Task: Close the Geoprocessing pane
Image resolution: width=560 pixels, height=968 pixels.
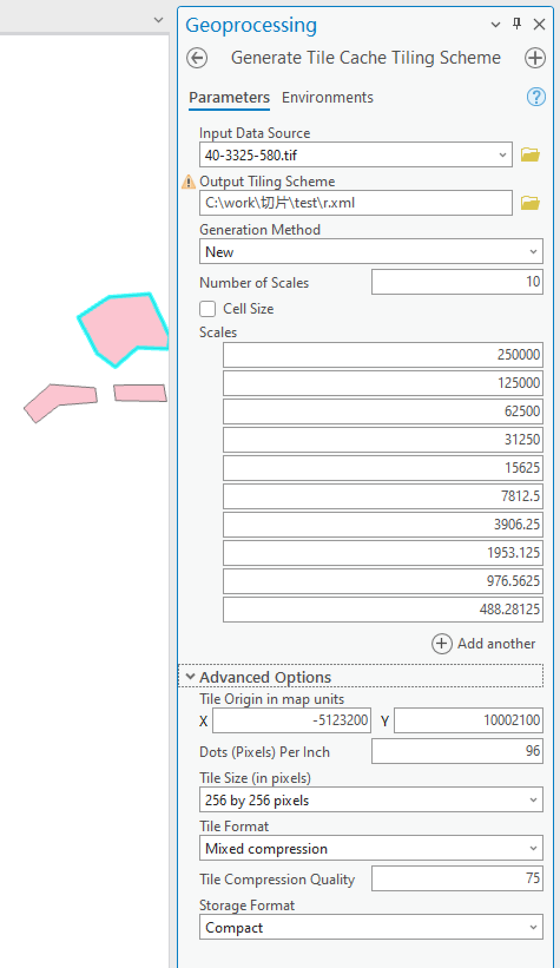Action: (x=539, y=24)
